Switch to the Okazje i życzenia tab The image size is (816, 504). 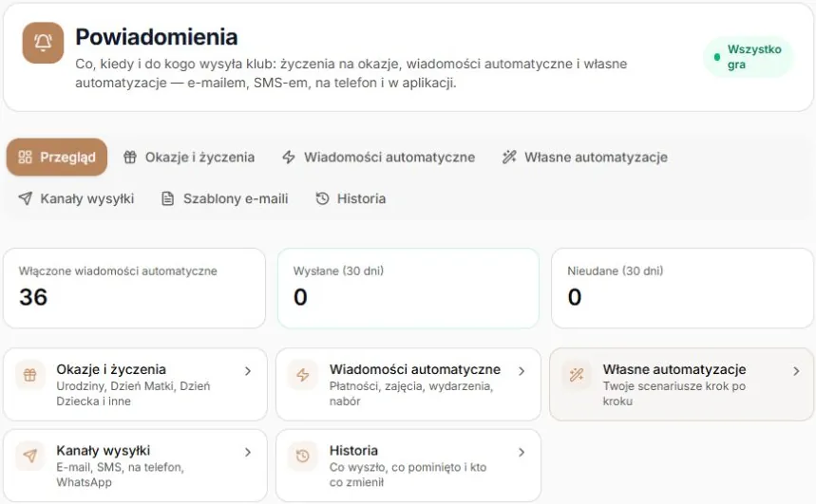tap(189, 157)
